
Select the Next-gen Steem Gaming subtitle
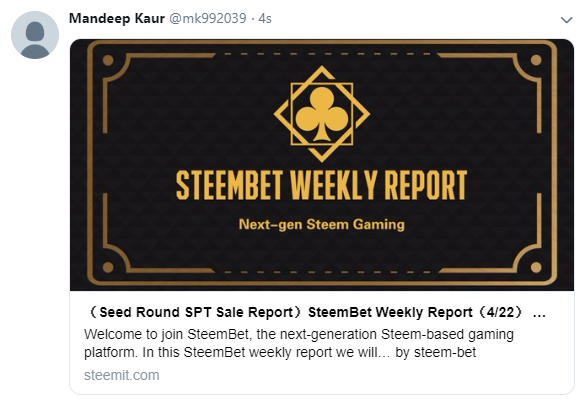click(x=321, y=225)
